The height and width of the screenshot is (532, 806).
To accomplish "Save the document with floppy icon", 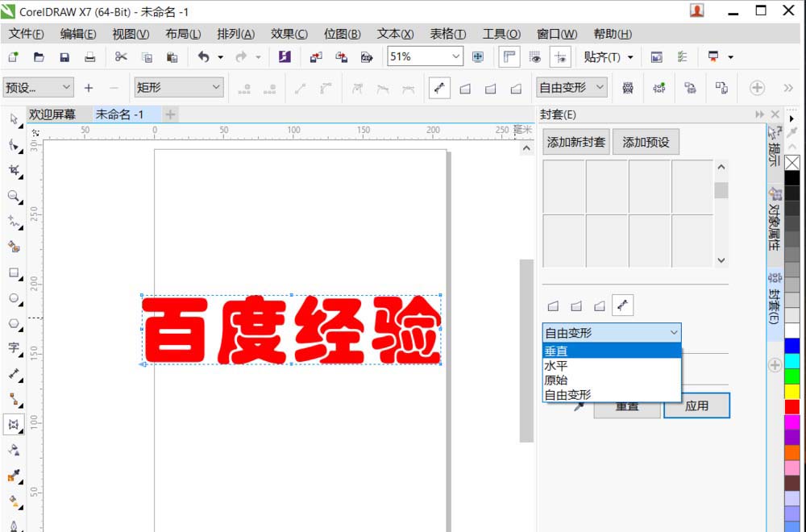I will [x=64, y=57].
